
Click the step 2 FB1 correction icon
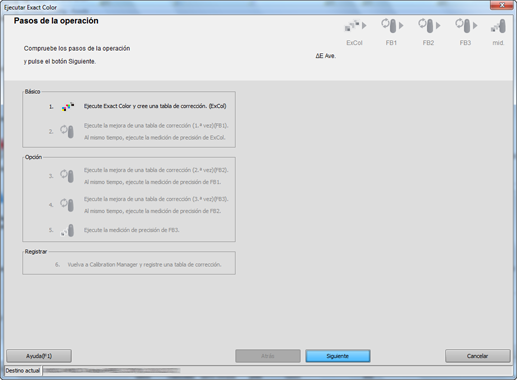tap(67, 131)
